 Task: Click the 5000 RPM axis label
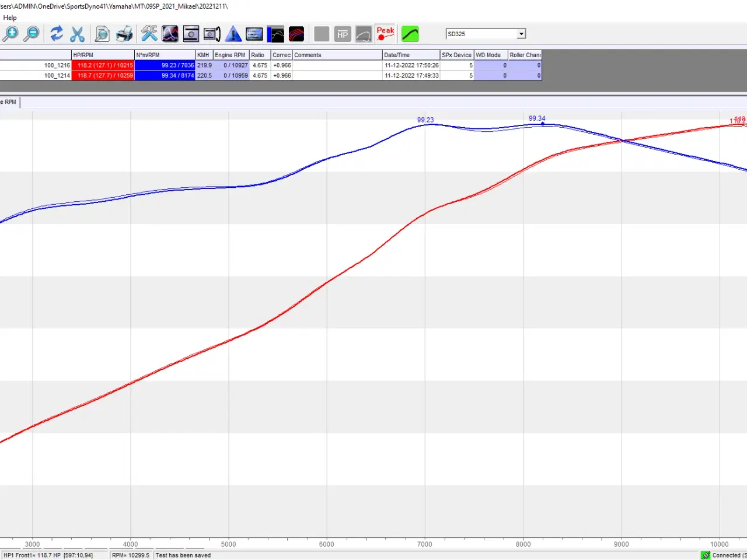click(228, 544)
